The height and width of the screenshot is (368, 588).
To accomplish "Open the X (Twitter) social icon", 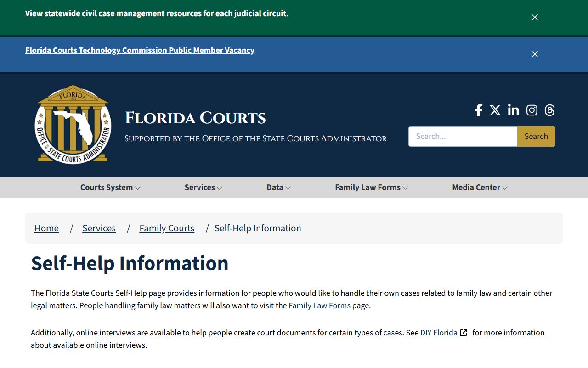I will (495, 110).
